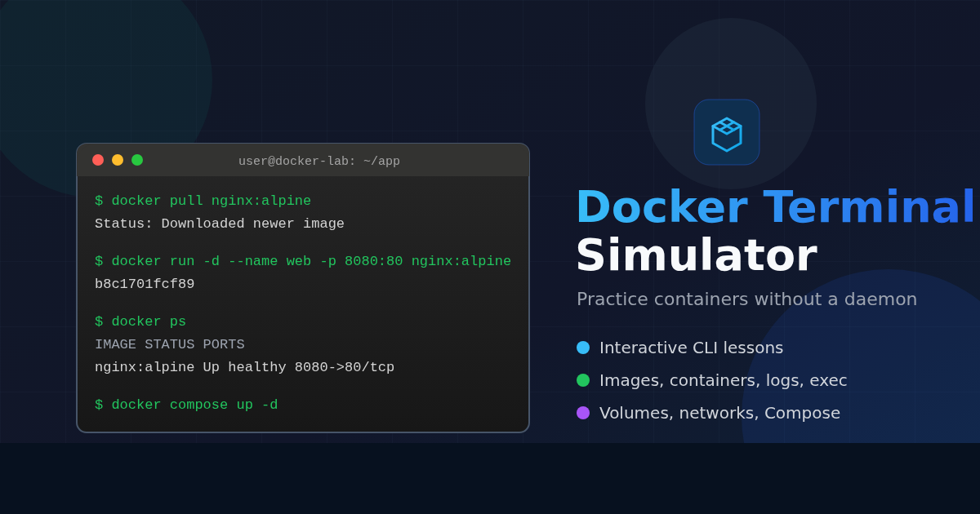Screen dimensions: 980x514
Task: Click the Images, containers, logs, exec text
Action: coord(724,380)
